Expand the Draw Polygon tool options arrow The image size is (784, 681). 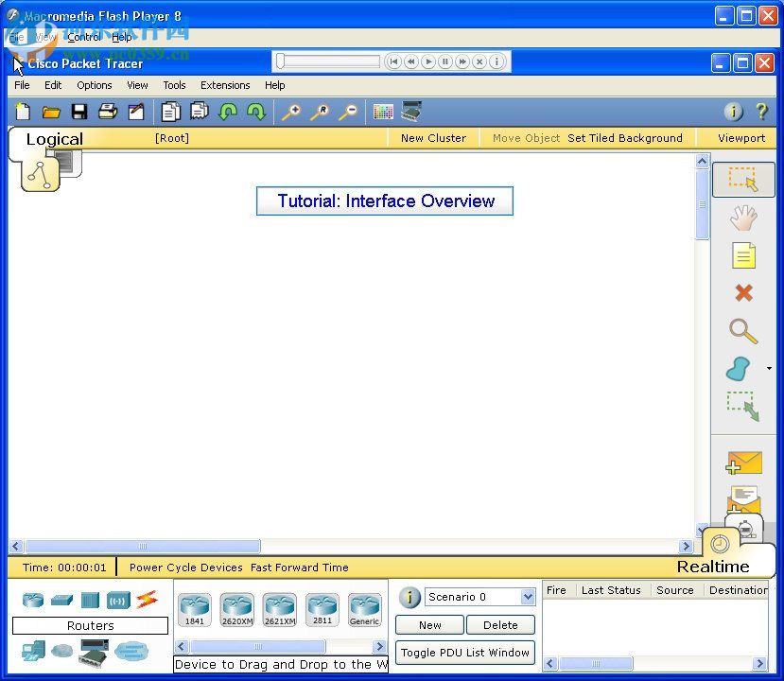pyautogui.click(x=769, y=369)
